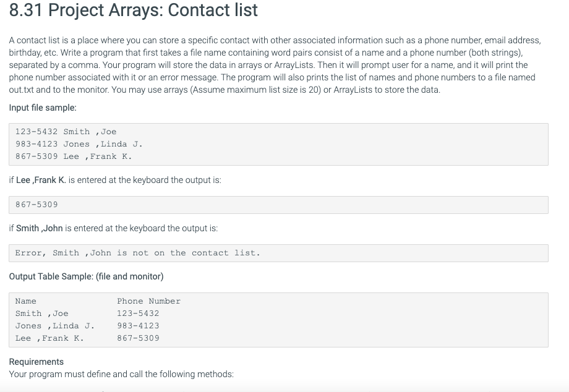
Task: Click the "Name" column header in table
Action: point(25,301)
